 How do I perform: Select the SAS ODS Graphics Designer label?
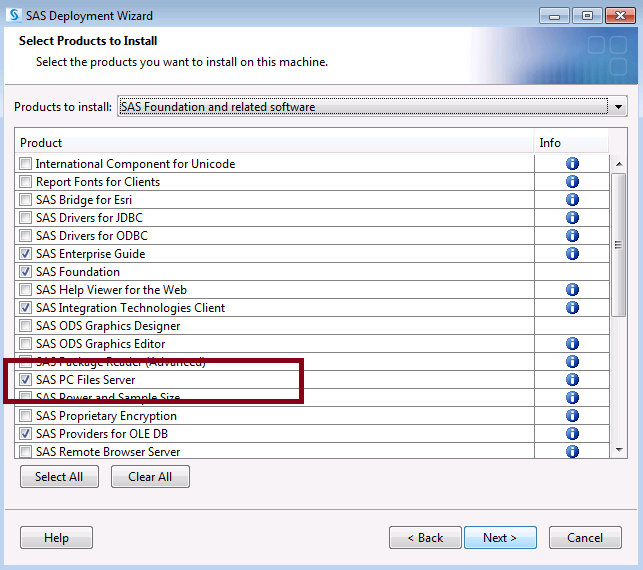pyautogui.click(x=108, y=326)
